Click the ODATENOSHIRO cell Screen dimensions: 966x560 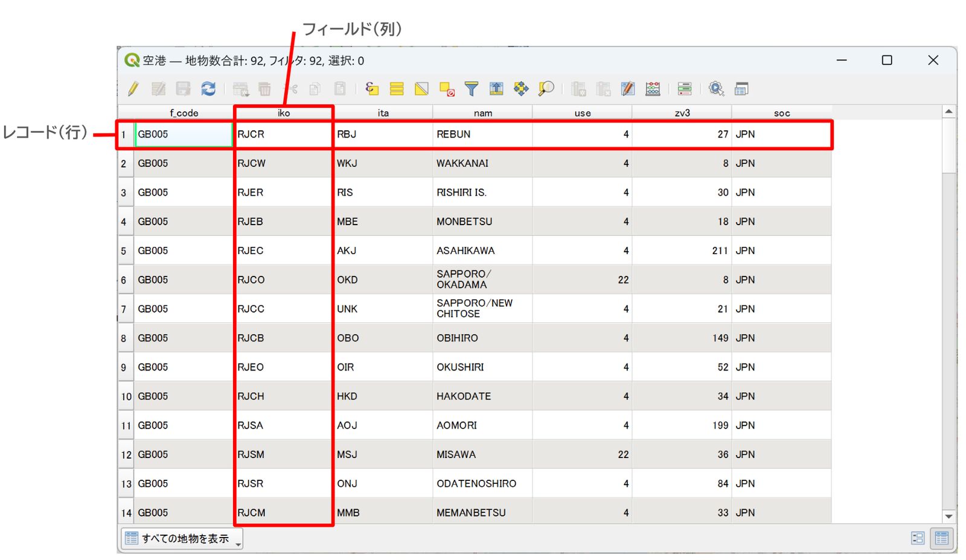point(482,484)
